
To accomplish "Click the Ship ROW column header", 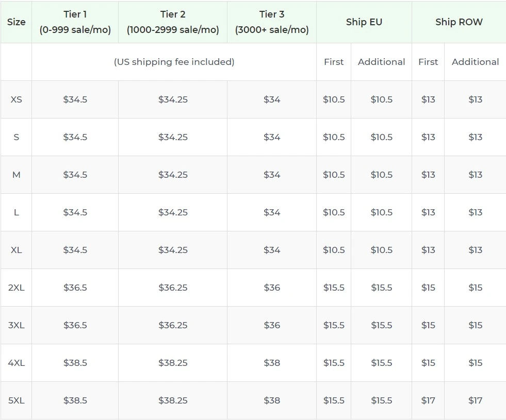I will pos(459,22).
